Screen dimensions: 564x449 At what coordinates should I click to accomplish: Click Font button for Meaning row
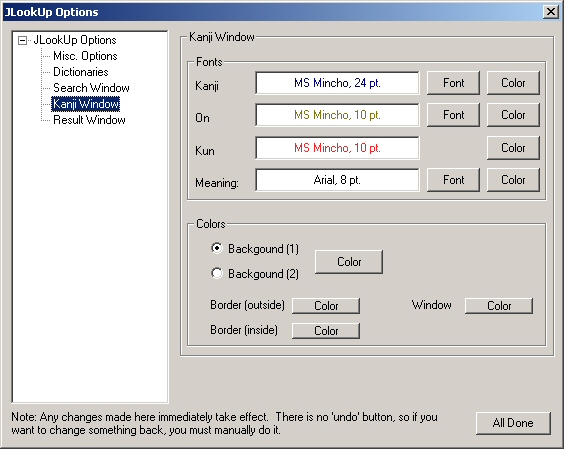[x=453, y=180]
